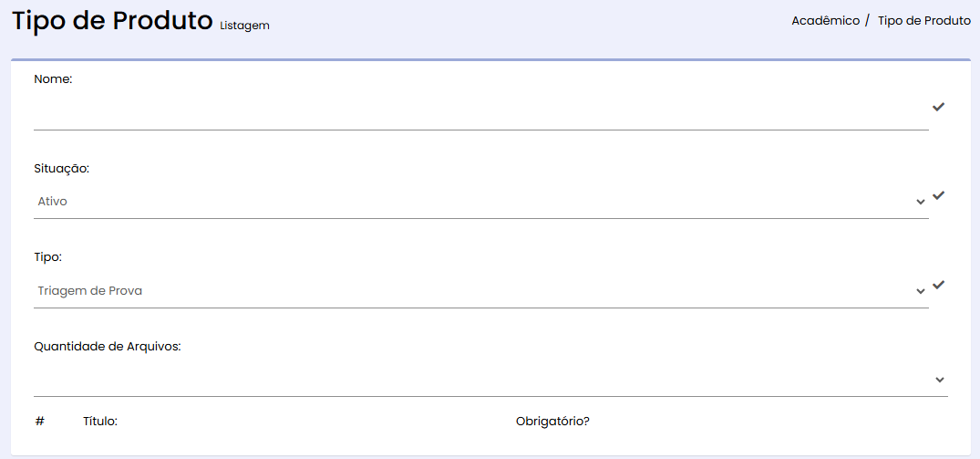
Task: Click Tipo de Produto breadcrumb link
Action: 923,21
